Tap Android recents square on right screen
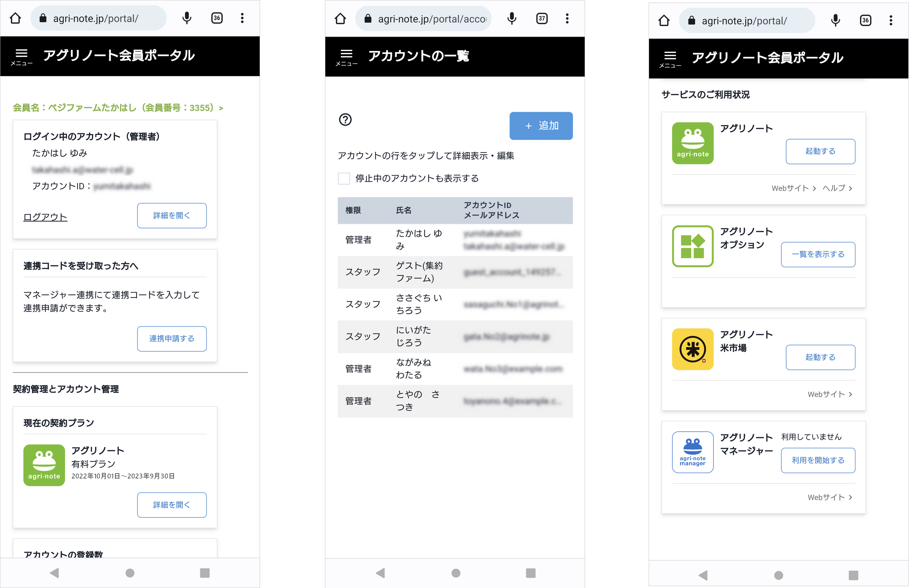910x588 pixels. [853, 575]
